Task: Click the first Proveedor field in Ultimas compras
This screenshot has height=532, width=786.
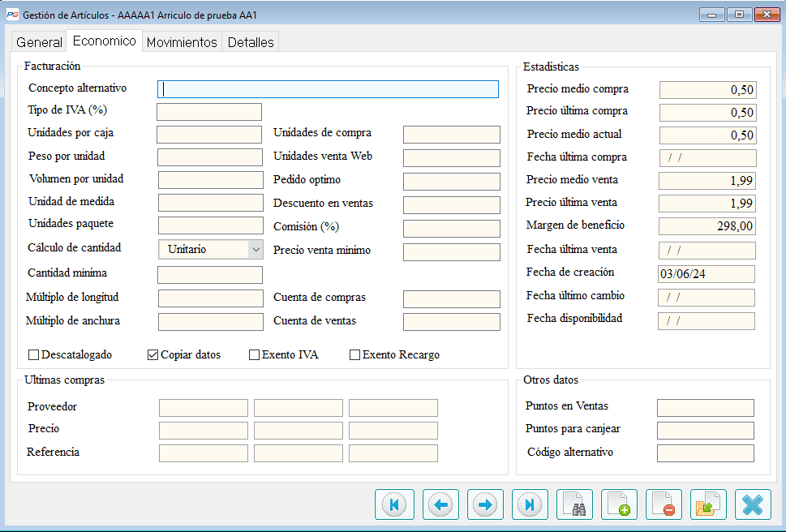Action: pos(204,408)
